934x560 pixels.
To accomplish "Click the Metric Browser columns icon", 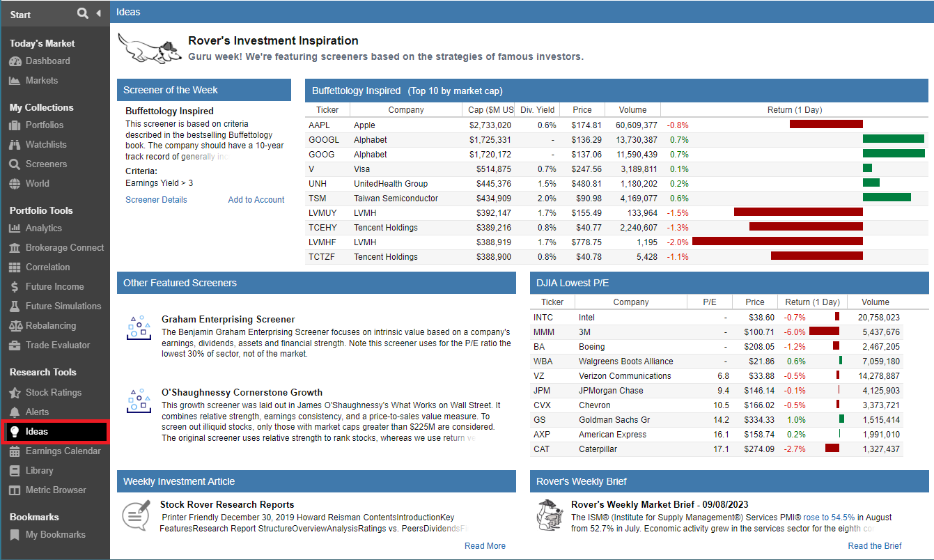I will (15, 490).
